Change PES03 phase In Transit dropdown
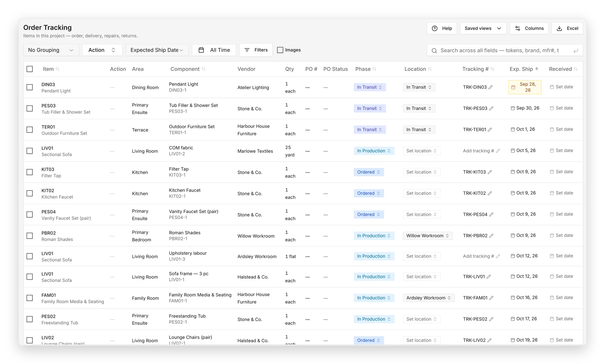This screenshot has height=364, width=605. click(370, 108)
